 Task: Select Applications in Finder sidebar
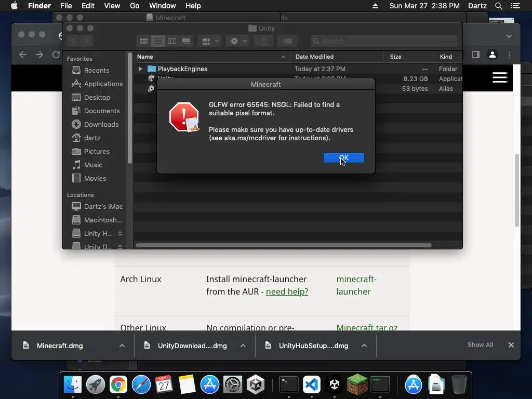click(97, 84)
